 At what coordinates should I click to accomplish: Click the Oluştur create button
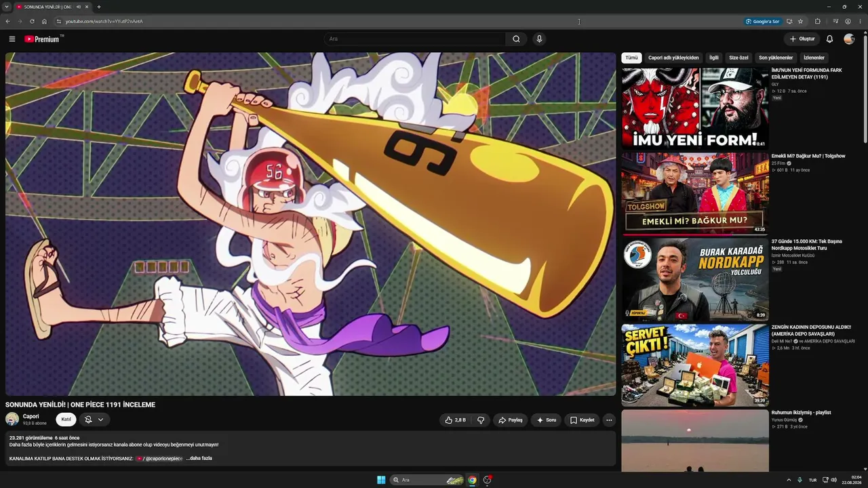[802, 39]
